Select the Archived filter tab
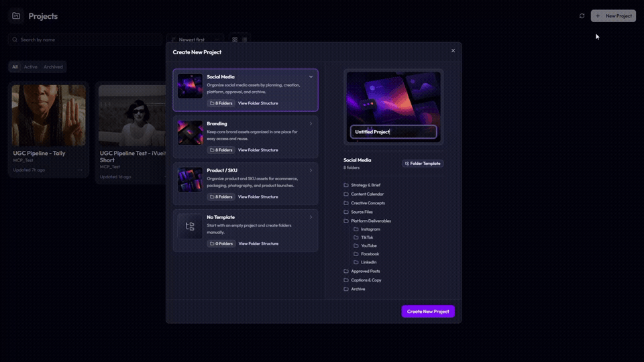The image size is (644, 362). [53, 67]
